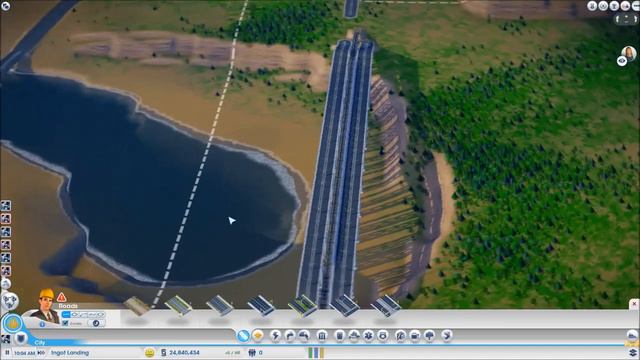
Task: Open the Parks menu with the tree icon
Action: point(429,336)
